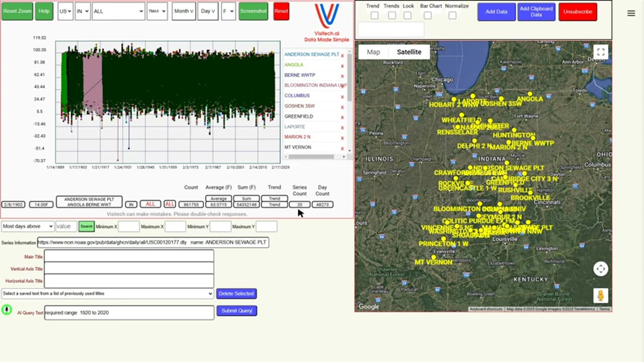
Task: Open the TMAX data type dropdown
Action: point(157,11)
